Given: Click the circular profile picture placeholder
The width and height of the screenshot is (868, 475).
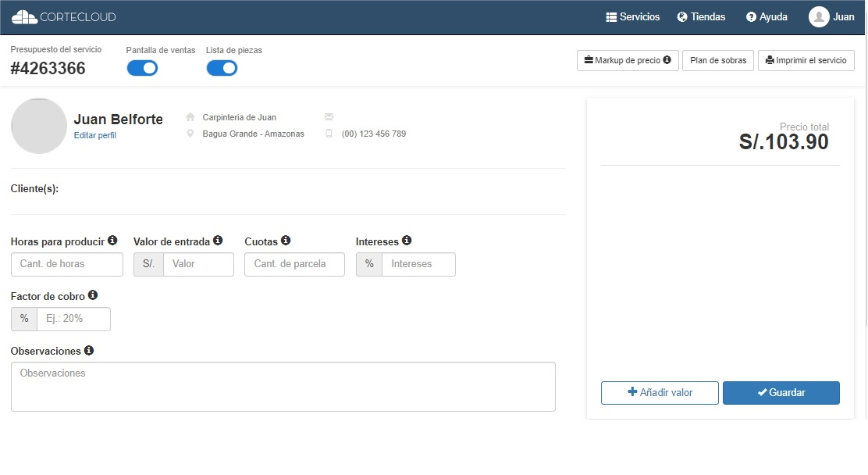Looking at the screenshot, I should click(39, 126).
